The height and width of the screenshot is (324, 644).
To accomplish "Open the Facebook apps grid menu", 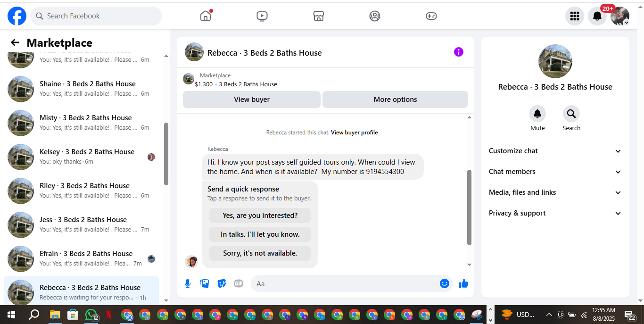I will pyautogui.click(x=574, y=16).
